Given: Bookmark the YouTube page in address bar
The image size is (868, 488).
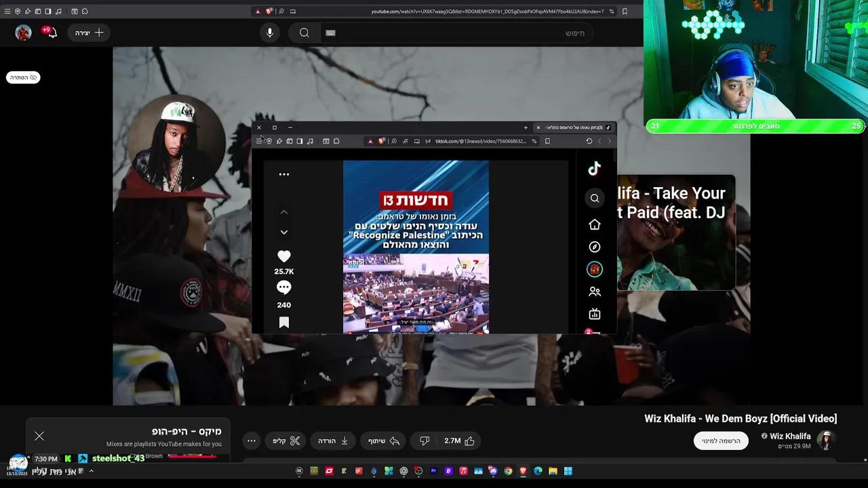Looking at the screenshot, I should click(x=625, y=11).
